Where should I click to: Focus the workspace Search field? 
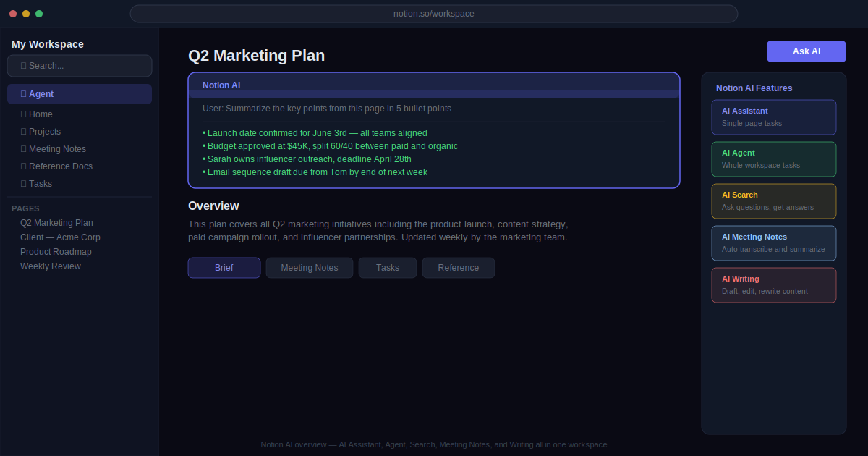tap(80, 66)
